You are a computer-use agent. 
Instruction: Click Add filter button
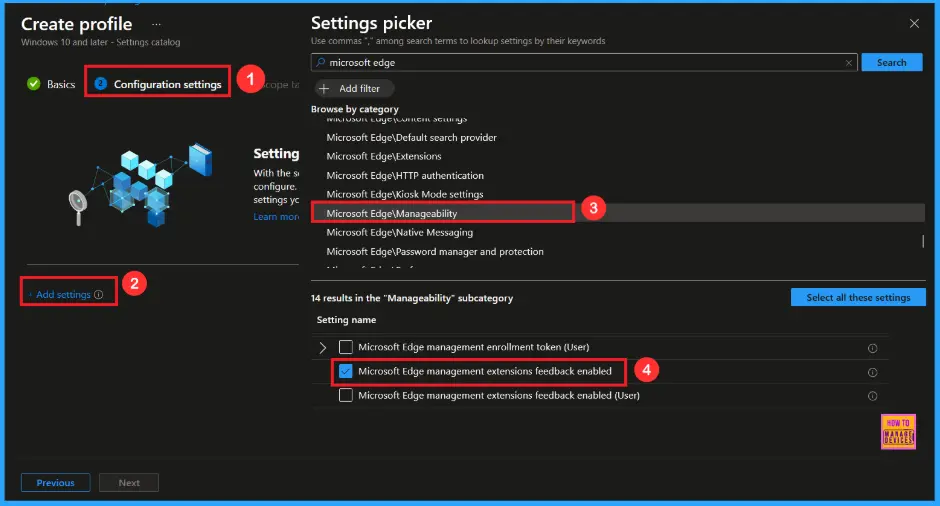354,89
